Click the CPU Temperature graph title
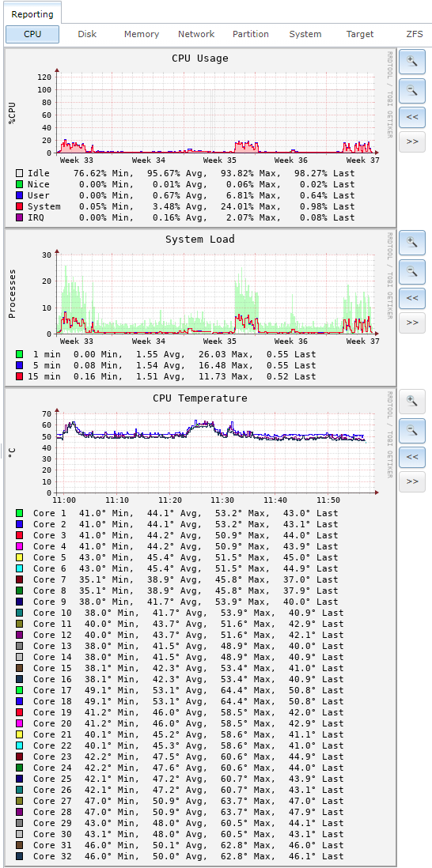Screen dimensions: 432x868 coord(200,398)
